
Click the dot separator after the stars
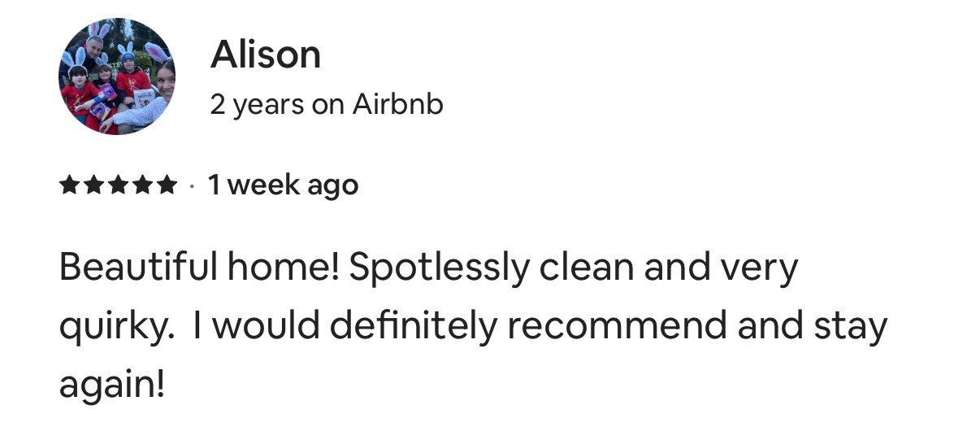[191, 187]
